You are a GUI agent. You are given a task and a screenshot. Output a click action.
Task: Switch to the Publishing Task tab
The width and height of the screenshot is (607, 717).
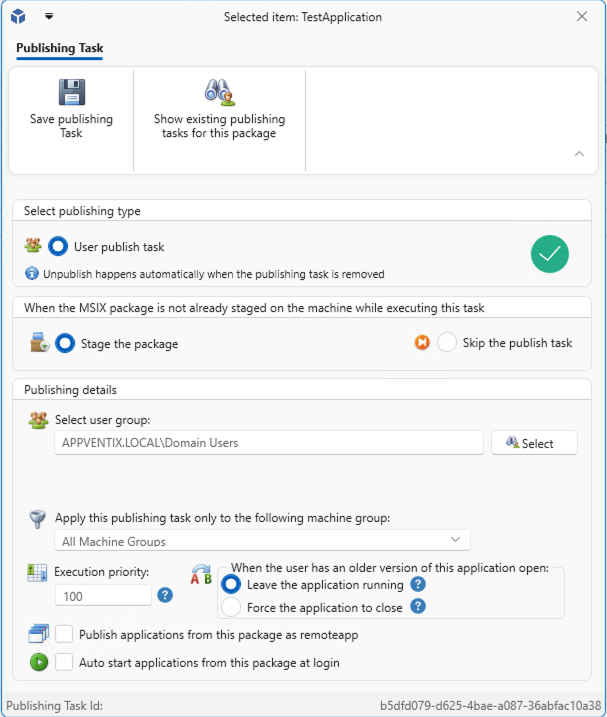pyautogui.click(x=59, y=48)
